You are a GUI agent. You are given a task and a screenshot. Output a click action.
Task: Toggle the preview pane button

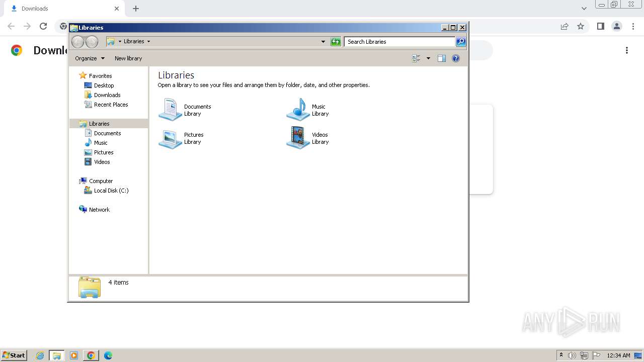442,58
